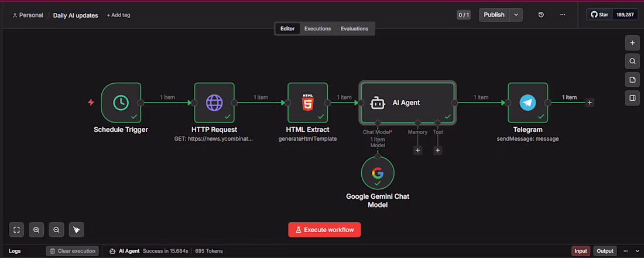The image size is (644, 258).
Task: Click the GET: https://news.ycombinat... subtitle
Action: point(214,138)
